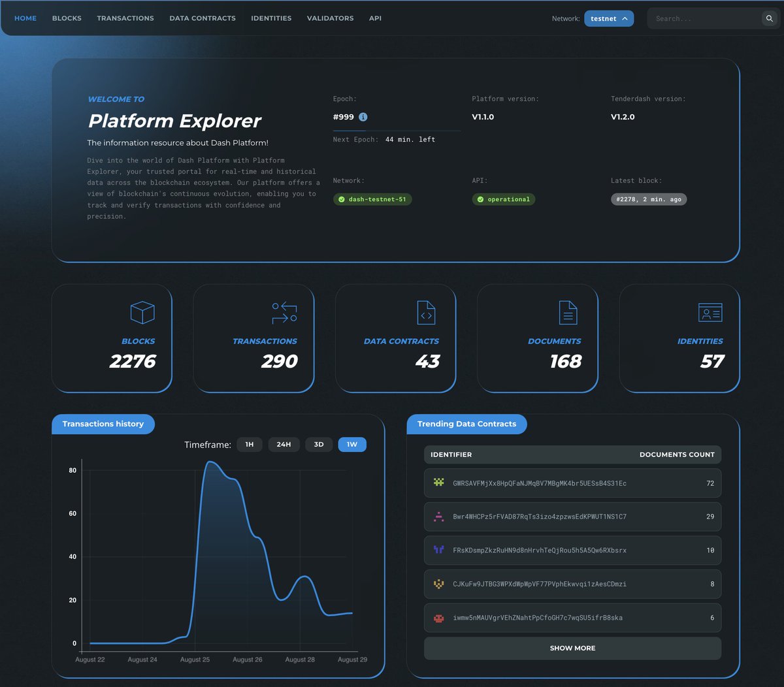The height and width of the screenshot is (687, 784).
Task: Open contract GWRSAVFMjXx8HpQFaNJMqBV7MBgMK4br5UESsB4S31Ec
Action: pyautogui.click(x=572, y=483)
